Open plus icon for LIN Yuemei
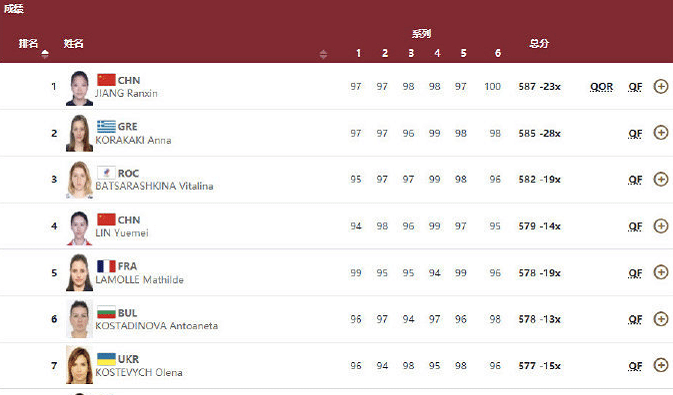Image resolution: width=673 pixels, height=395 pixels. pyautogui.click(x=661, y=226)
